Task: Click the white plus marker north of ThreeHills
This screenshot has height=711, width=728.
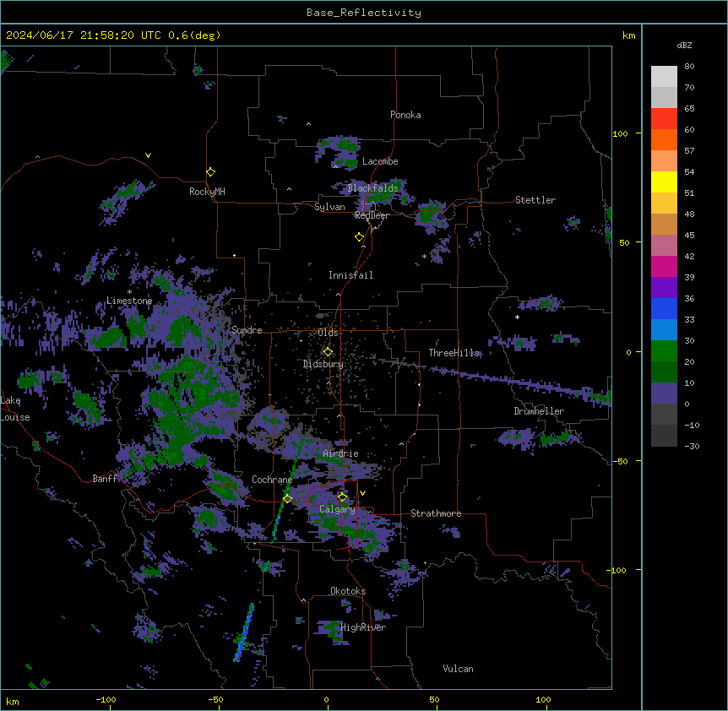Action: [x=517, y=317]
